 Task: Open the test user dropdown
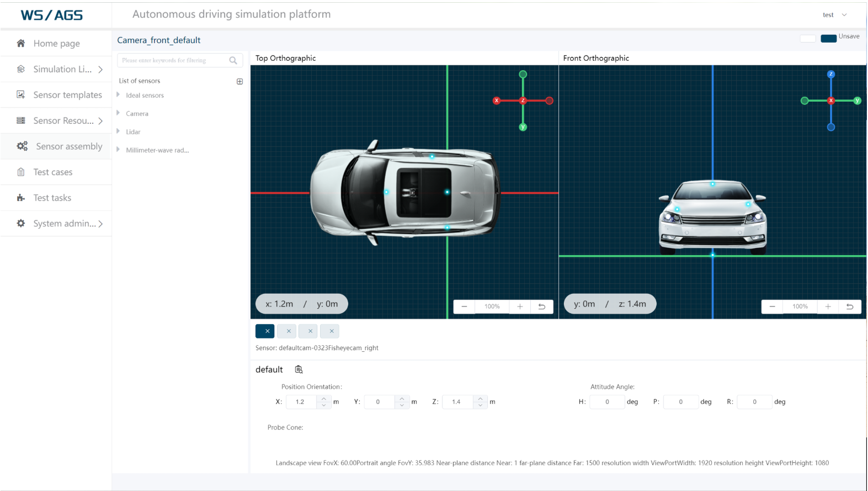[x=834, y=15]
